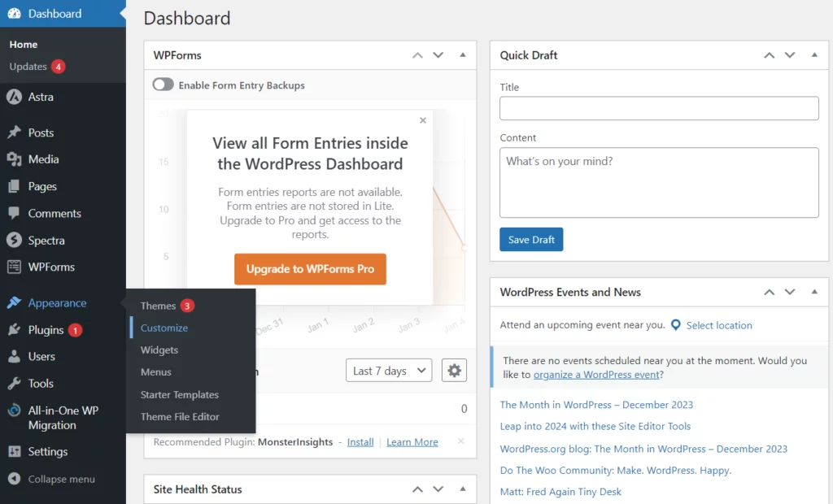
Task: Collapse WordPress Events and News panel
Action: point(814,292)
